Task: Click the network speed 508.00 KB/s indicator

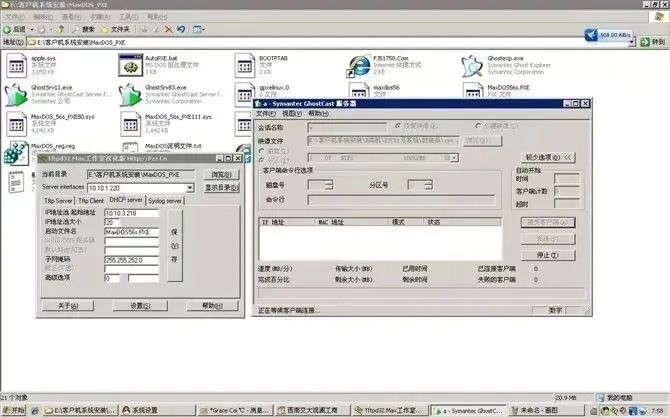Action: pos(609,35)
